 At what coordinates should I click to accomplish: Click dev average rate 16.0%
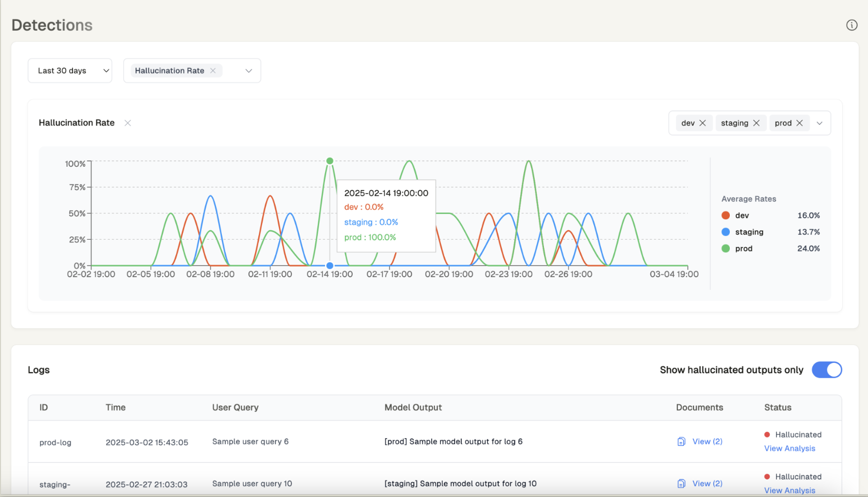[809, 215]
